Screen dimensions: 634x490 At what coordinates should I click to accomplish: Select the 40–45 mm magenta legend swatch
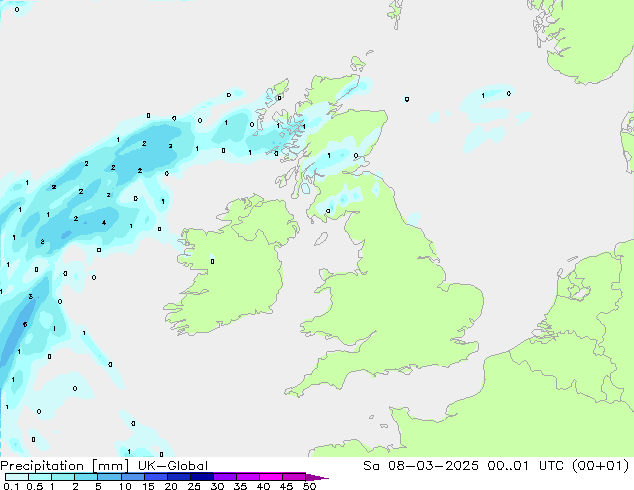(271, 477)
